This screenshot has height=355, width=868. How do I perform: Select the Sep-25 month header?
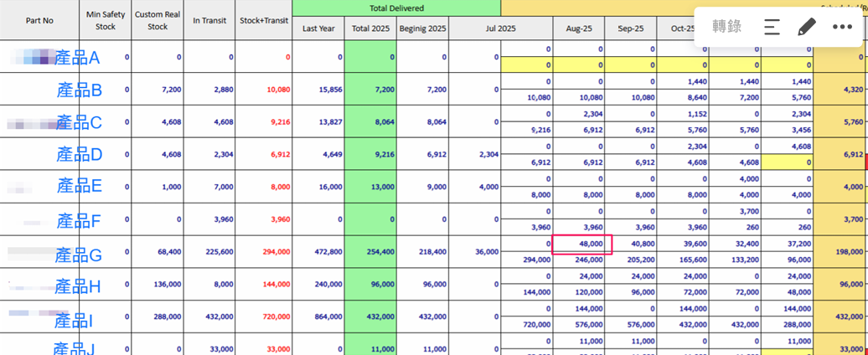[x=631, y=28]
